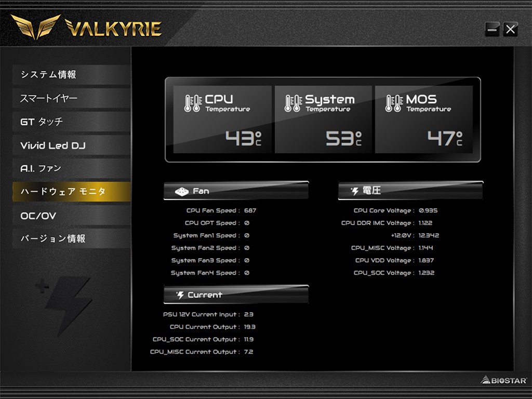Click CPU Core Voltage value 0.935

428,211
